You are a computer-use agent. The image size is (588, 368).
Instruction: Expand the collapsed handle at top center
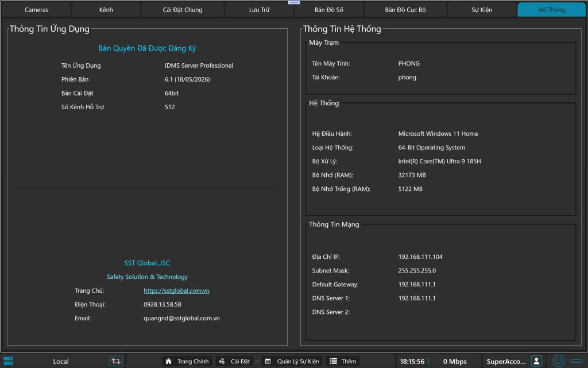(x=294, y=2)
